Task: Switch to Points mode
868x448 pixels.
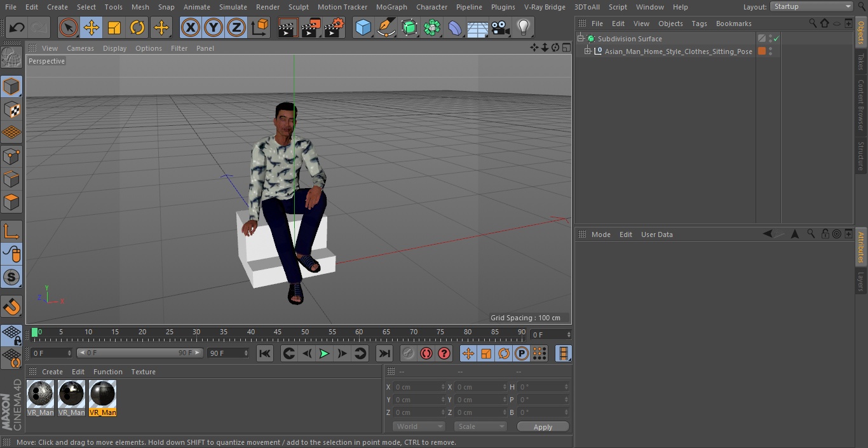Action: tap(11, 156)
